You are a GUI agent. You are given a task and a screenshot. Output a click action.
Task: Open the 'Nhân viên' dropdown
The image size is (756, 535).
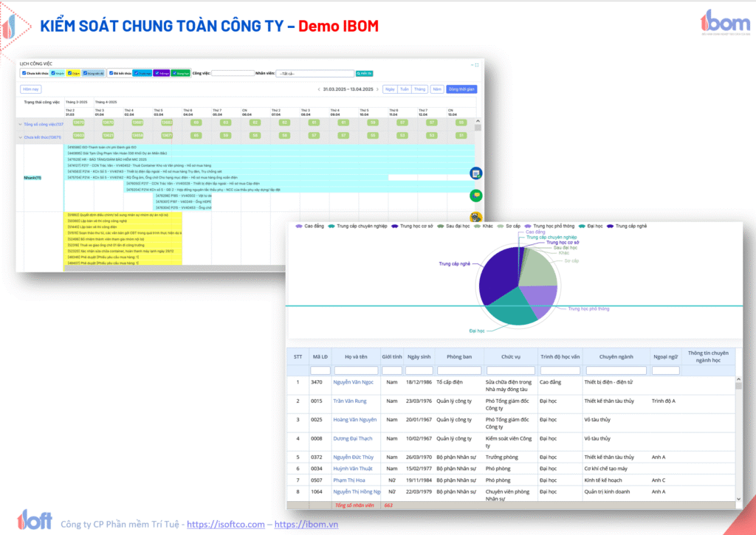[x=315, y=74]
